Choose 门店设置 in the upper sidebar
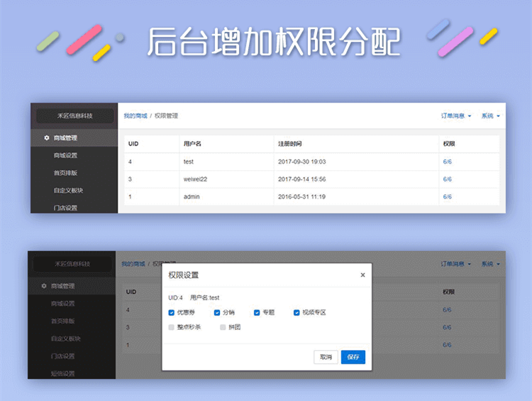This screenshot has width=532, height=401. click(x=65, y=208)
